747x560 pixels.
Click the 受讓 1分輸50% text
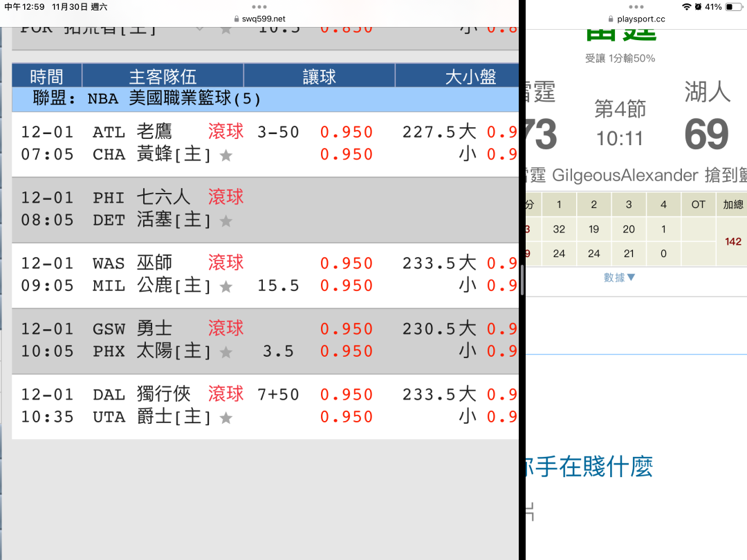620,58
